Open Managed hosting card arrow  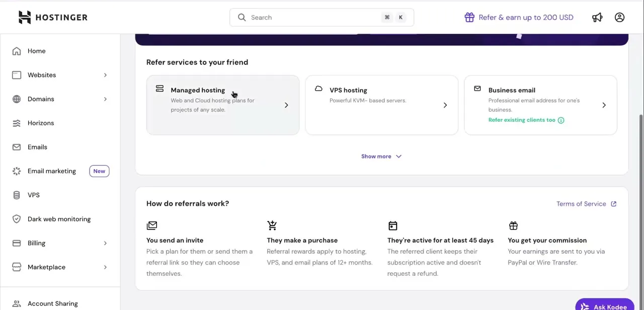[x=286, y=105]
